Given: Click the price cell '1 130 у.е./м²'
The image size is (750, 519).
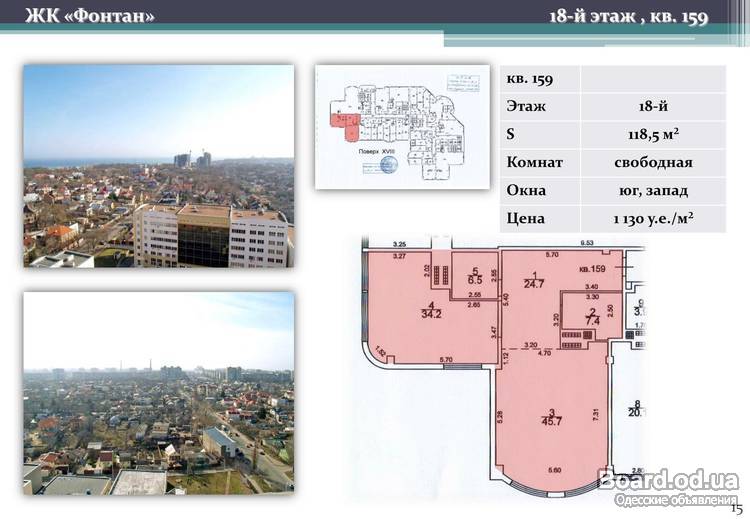Looking at the screenshot, I should point(653,218).
